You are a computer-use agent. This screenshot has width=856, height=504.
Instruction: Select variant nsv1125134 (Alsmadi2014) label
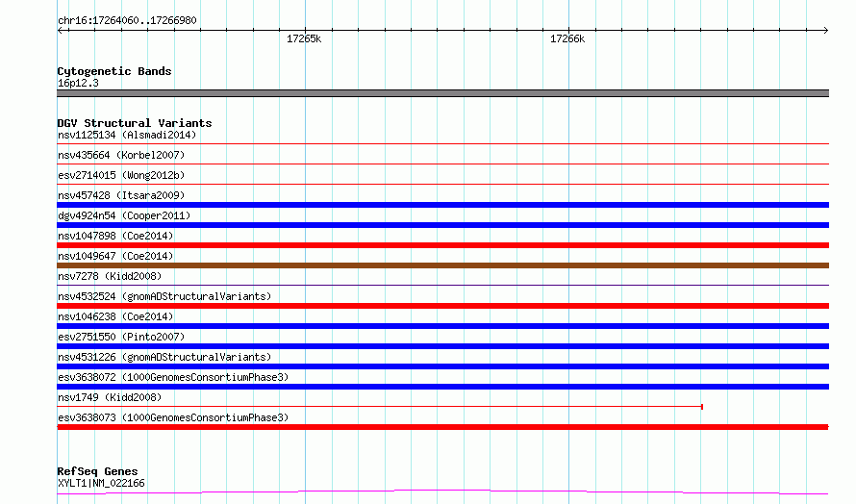pos(127,135)
